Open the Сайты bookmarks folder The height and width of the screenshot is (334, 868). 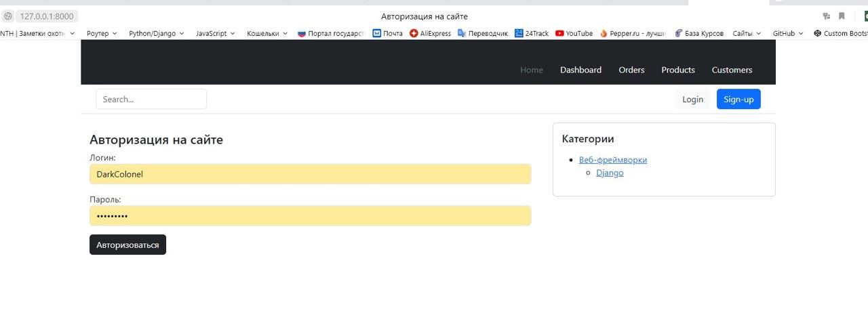(747, 33)
